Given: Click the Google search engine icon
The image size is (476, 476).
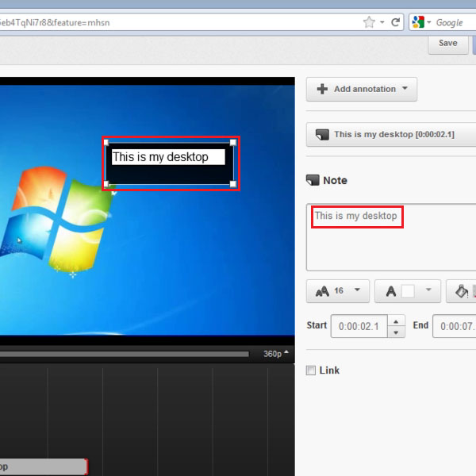Looking at the screenshot, I should tap(418, 22).
